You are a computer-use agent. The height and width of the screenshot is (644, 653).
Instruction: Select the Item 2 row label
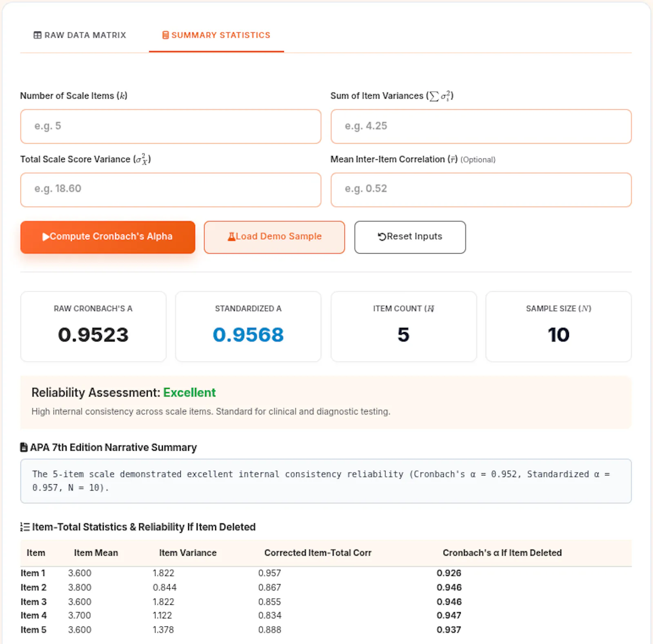click(33, 587)
